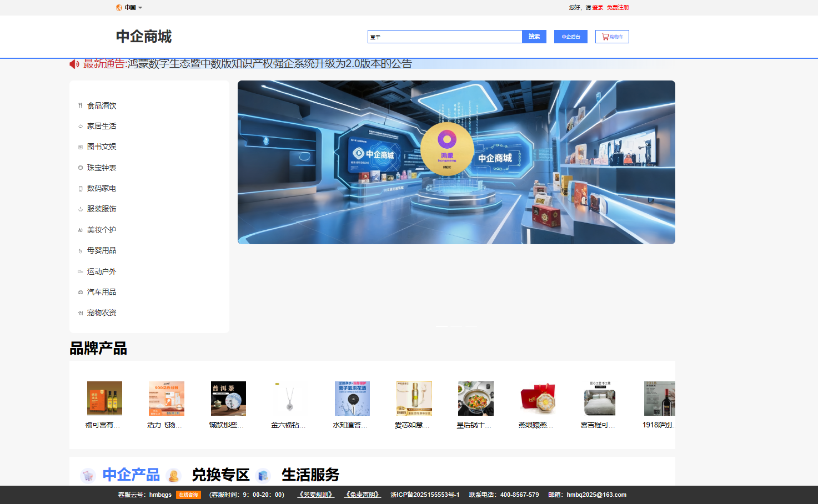The height and width of the screenshot is (504, 818).
Task: Open the shopping cart via 购物车 icon
Action: pyautogui.click(x=604, y=36)
